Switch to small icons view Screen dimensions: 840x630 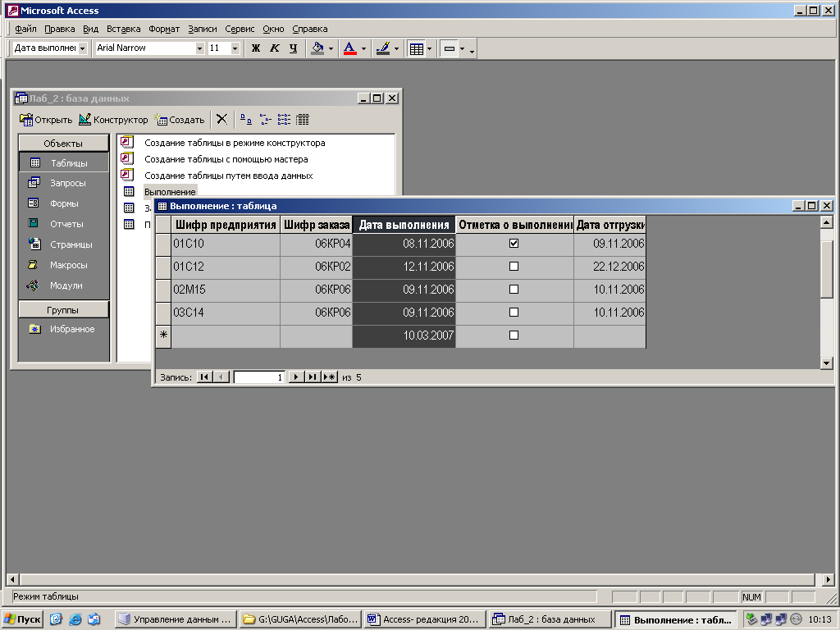click(x=265, y=120)
